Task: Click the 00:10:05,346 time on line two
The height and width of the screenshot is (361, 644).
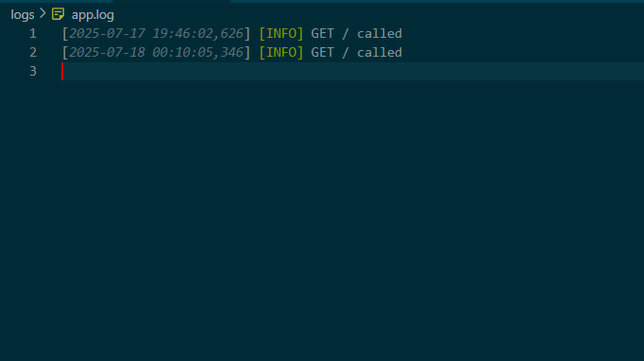Action: 198,53
